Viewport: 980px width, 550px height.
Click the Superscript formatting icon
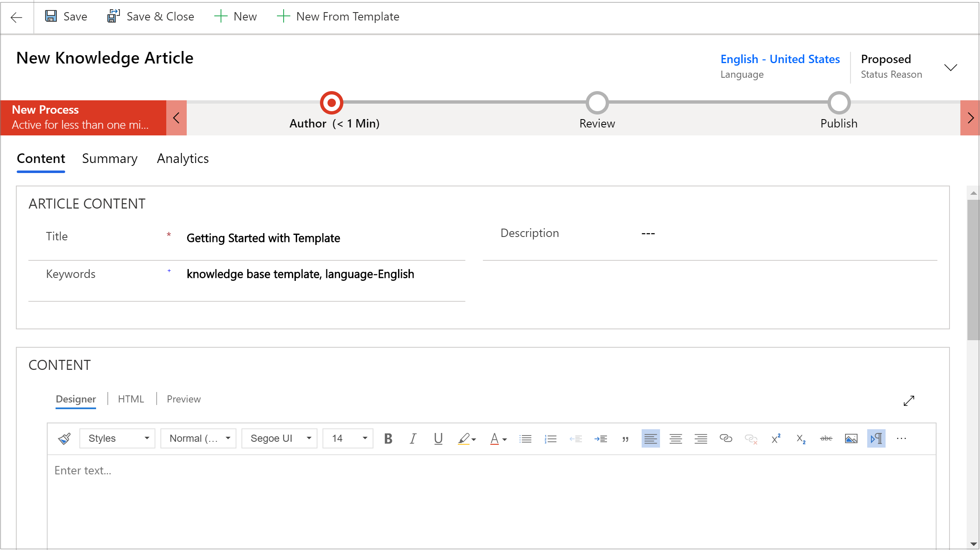(x=775, y=439)
